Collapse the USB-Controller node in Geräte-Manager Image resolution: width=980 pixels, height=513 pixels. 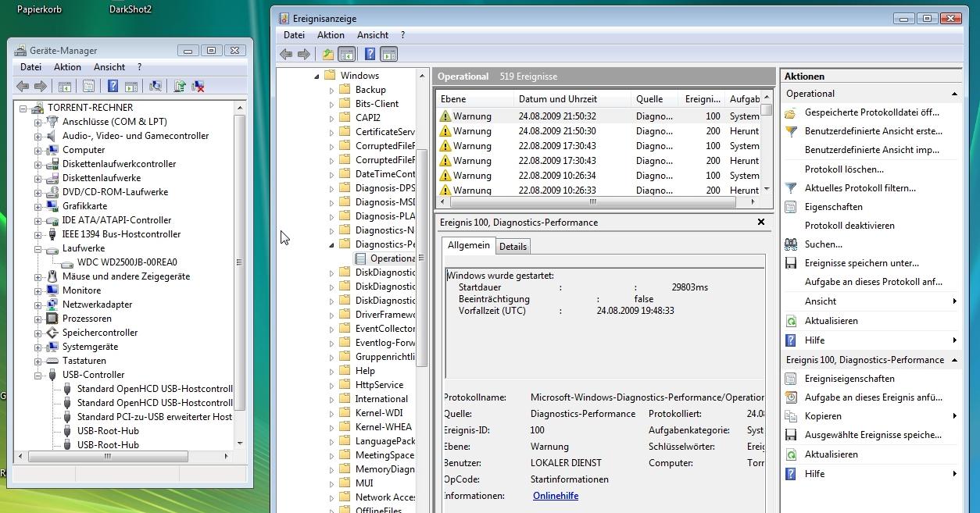click(x=38, y=375)
